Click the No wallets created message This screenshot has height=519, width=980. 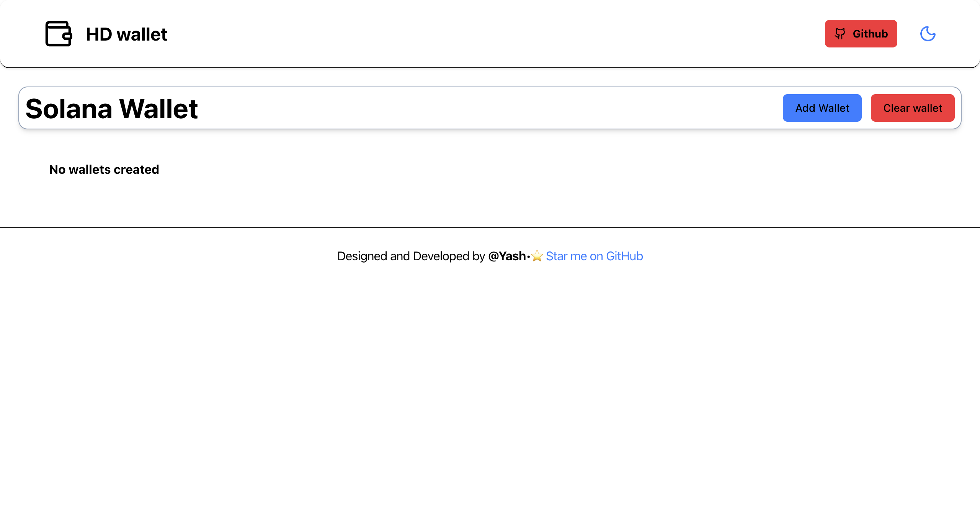click(x=104, y=170)
